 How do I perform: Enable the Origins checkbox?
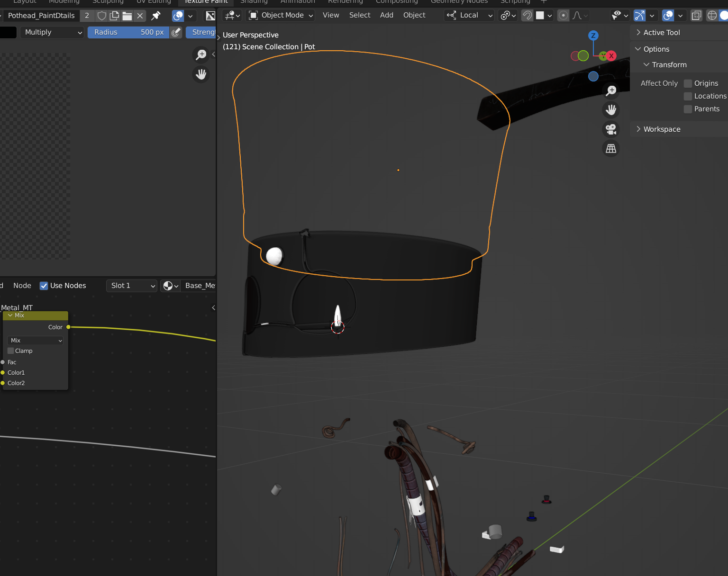coord(688,83)
